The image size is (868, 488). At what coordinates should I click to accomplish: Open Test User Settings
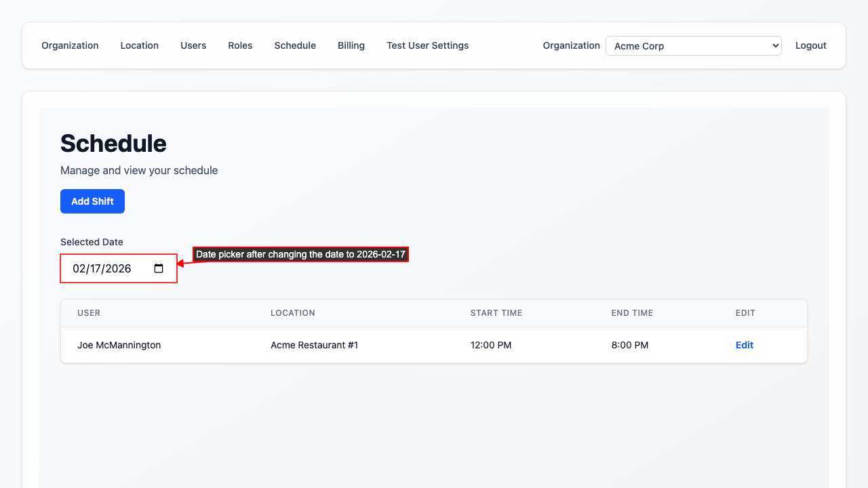(427, 45)
